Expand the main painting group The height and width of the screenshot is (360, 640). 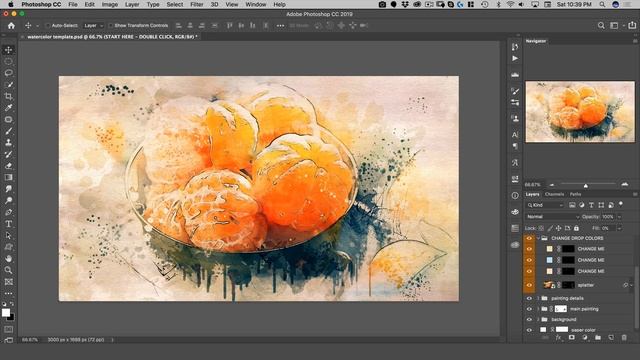[538, 309]
